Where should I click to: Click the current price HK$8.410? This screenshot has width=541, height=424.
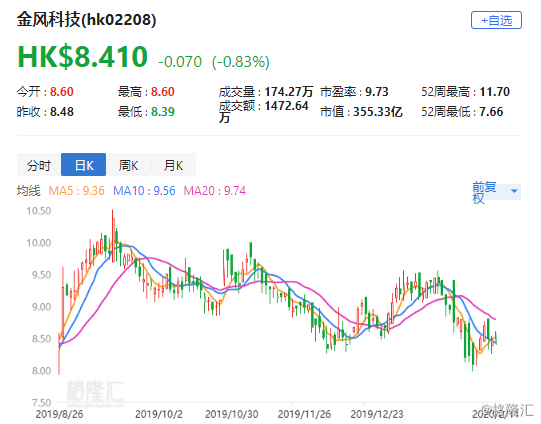point(83,57)
